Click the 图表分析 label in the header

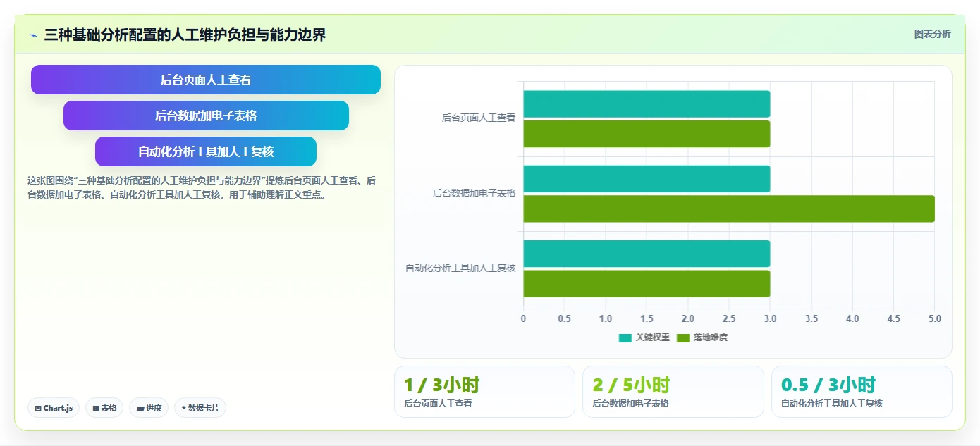coord(932,34)
